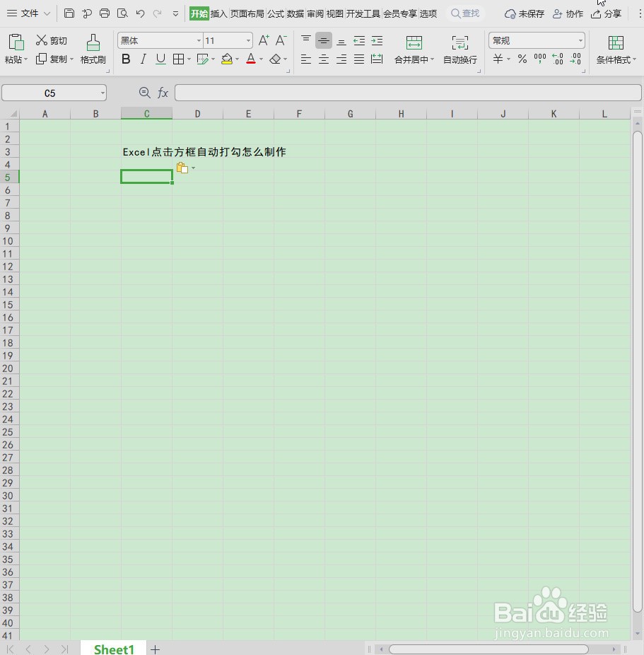Open Print Preview icon
The width and height of the screenshot is (644, 655).
click(122, 13)
